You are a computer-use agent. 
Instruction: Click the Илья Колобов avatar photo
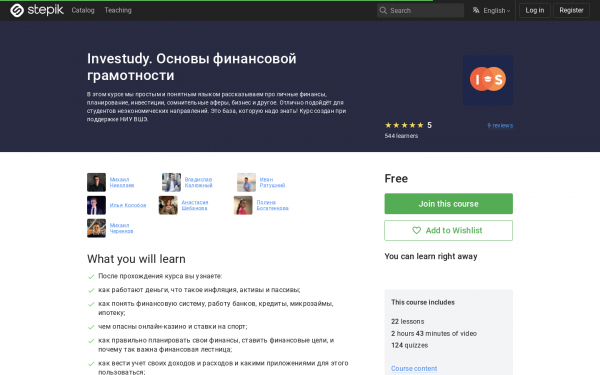pos(96,205)
